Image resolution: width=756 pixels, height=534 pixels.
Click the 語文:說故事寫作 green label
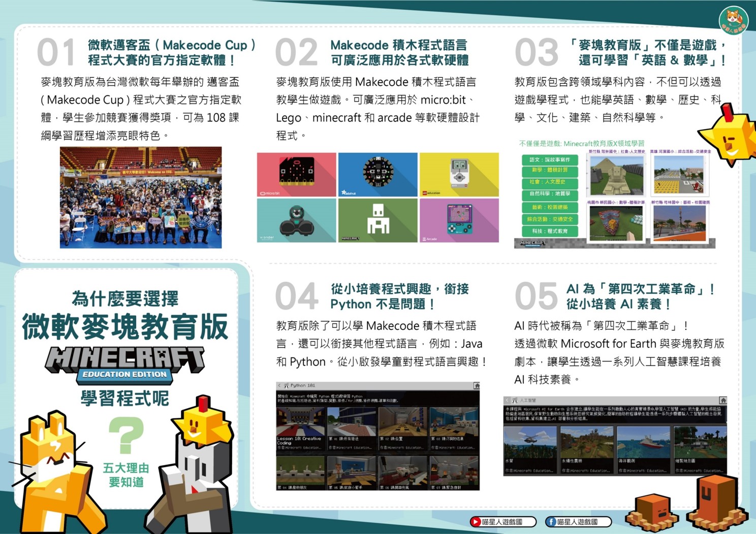pyautogui.click(x=550, y=159)
